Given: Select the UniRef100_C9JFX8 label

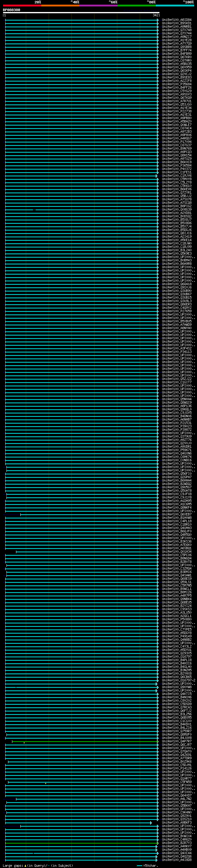Looking at the screenshot, I should (176, 494).
